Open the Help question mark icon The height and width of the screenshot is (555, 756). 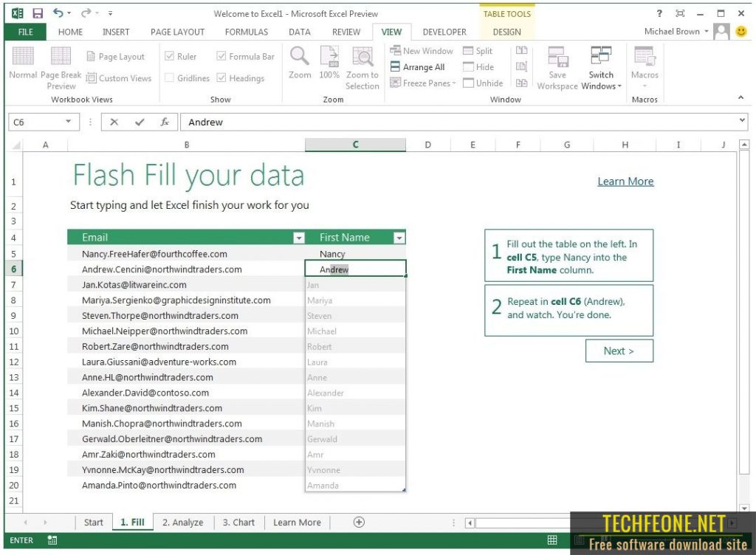coord(659,13)
